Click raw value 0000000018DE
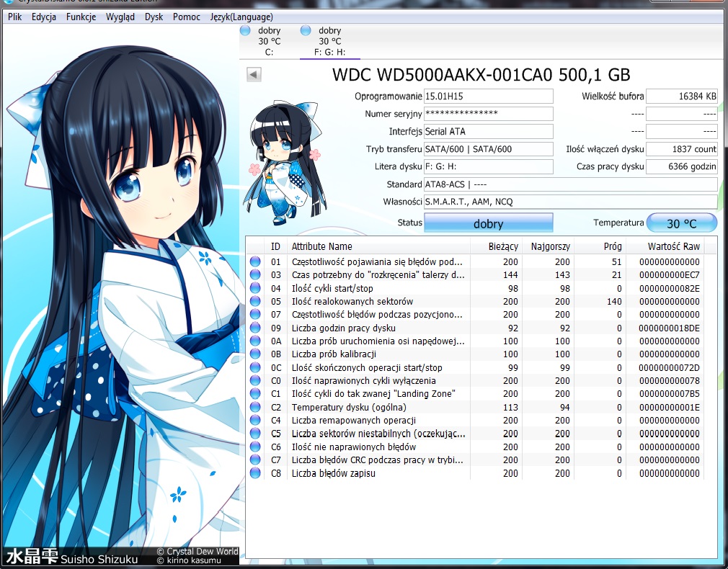The height and width of the screenshot is (569, 728). [x=669, y=328]
